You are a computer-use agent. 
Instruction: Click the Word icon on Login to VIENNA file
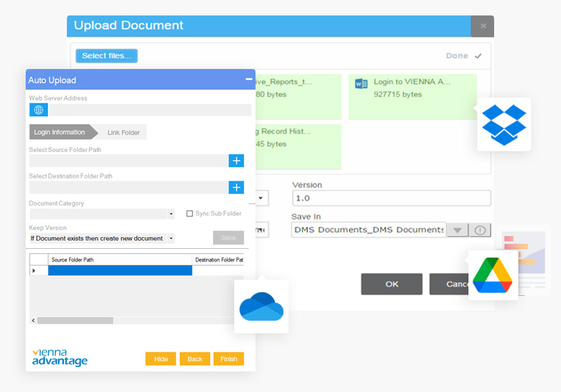pos(361,84)
